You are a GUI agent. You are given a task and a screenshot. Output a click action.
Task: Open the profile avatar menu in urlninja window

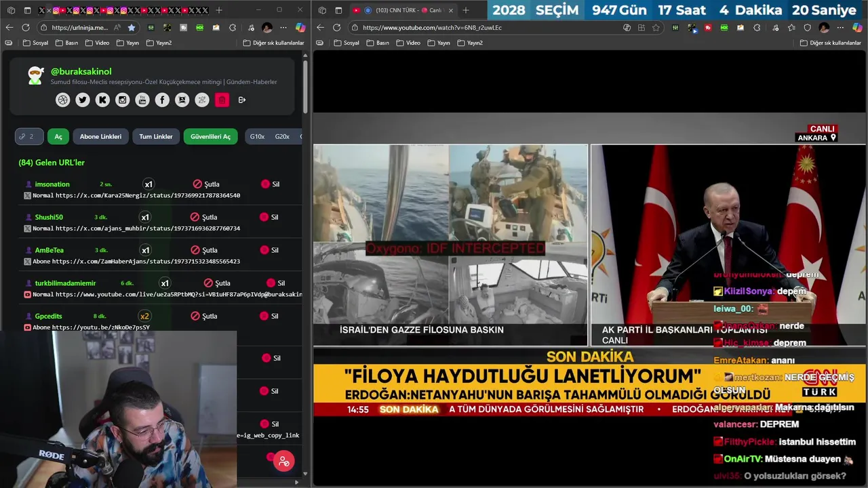[267, 28]
